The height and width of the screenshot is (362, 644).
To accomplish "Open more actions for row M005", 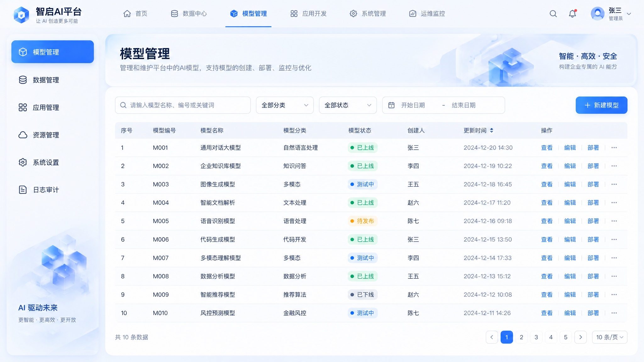I will tap(614, 221).
